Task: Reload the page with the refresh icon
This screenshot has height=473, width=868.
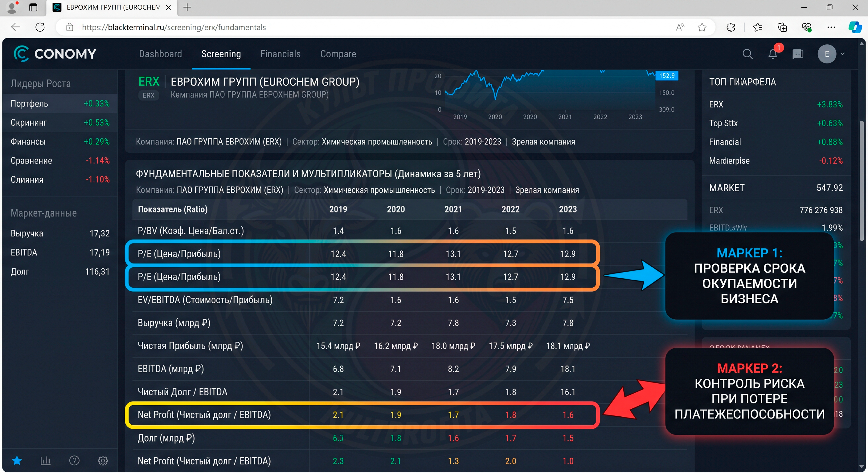Action: pyautogui.click(x=40, y=27)
